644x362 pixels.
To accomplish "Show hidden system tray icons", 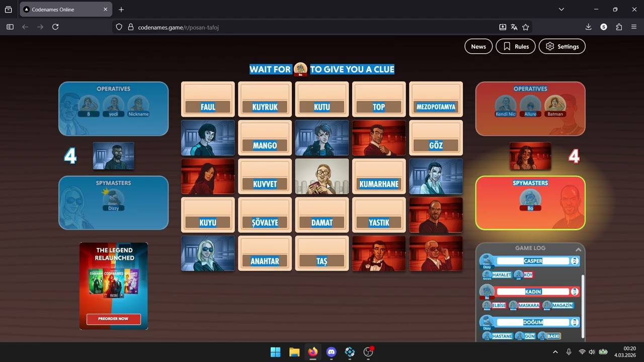I will click(x=555, y=352).
